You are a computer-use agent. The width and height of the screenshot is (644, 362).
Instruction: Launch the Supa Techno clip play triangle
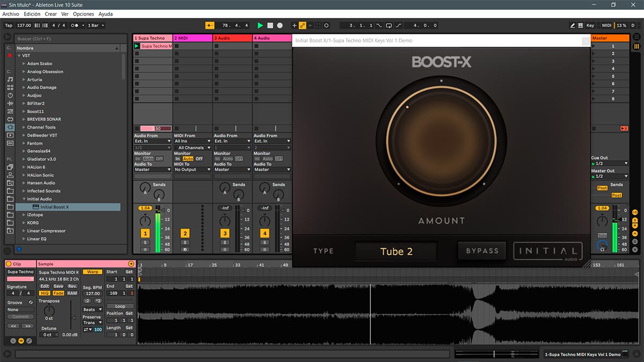pyautogui.click(x=137, y=46)
